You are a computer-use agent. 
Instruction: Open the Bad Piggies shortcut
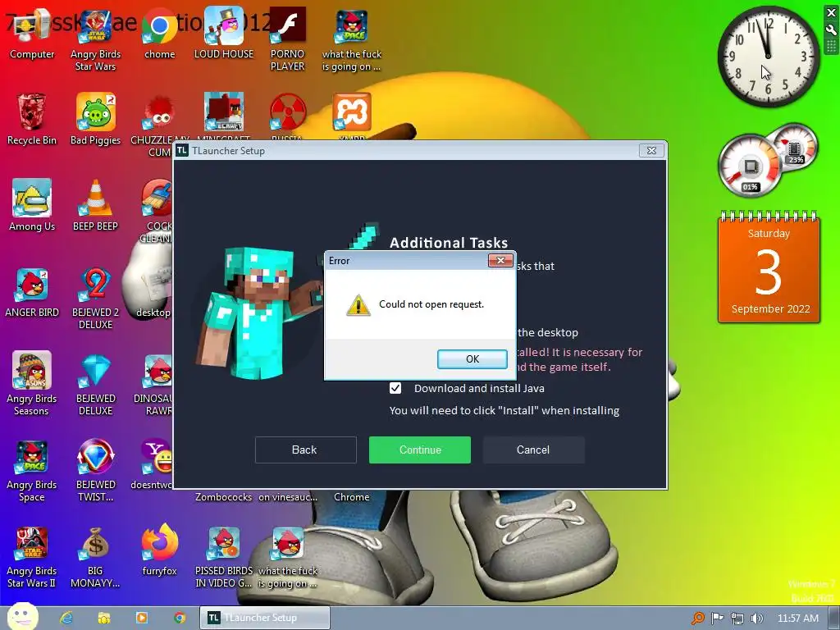pyautogui.click(x=95, y=119)
